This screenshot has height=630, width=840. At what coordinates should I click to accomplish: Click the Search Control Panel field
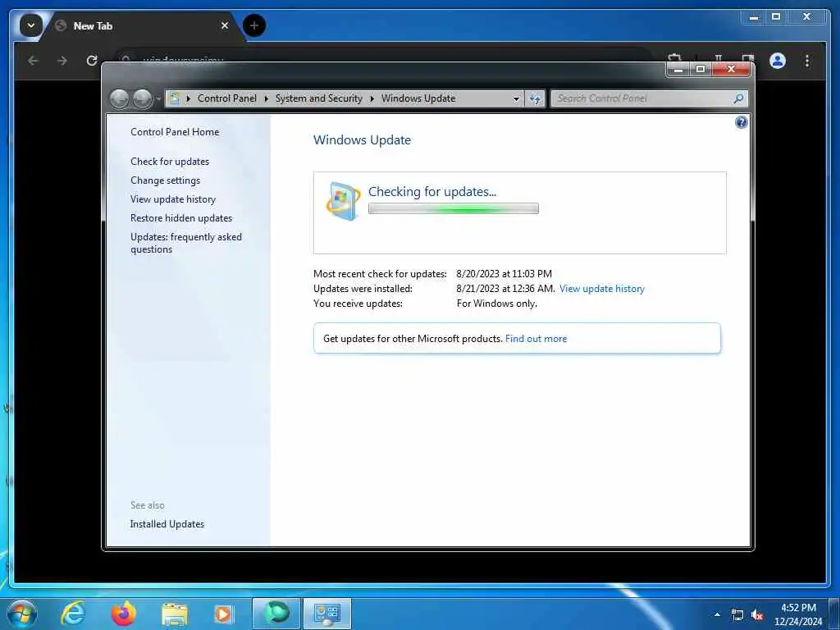(x=643, y=98)
